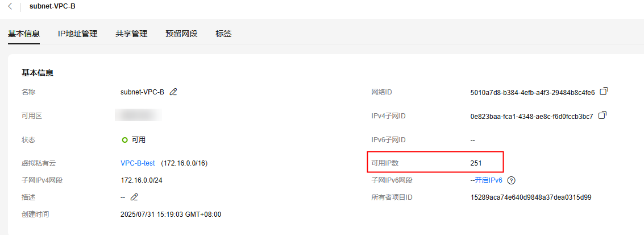Copy the 网络ID value using its copy icon

(604, 91)
